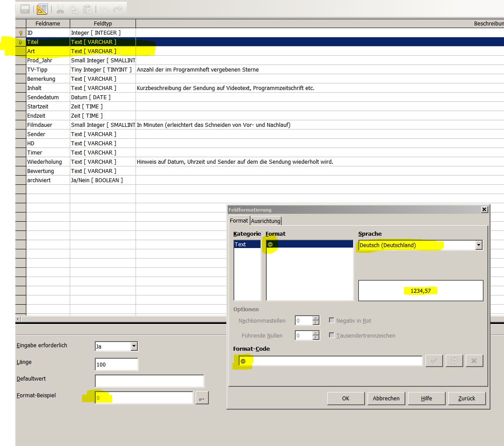Screen dimensions: 504x446
Task: Decrease the Führende Nullen spinner value
Action: [316, 338]
